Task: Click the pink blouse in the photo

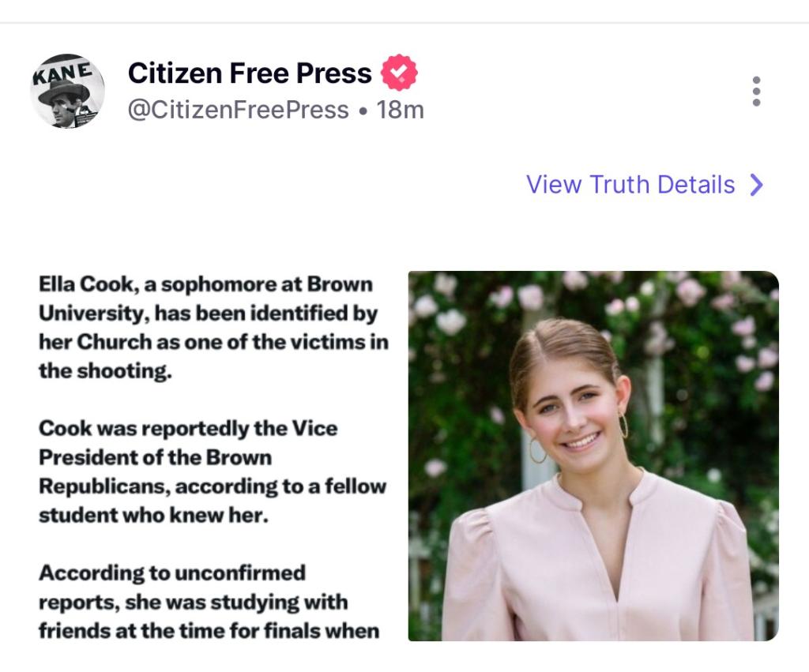Action: (x=593, y=569)
